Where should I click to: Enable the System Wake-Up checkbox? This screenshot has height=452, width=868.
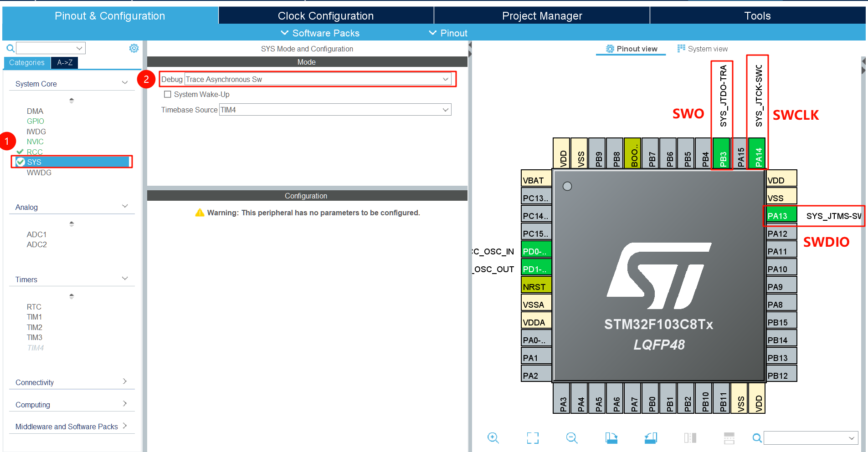[168, 94]
